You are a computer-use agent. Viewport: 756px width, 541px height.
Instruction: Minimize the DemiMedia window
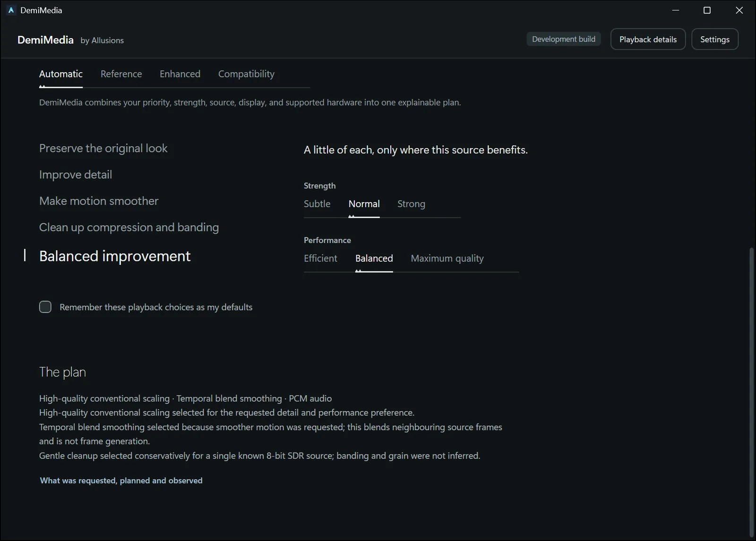[x=676, y=10]
